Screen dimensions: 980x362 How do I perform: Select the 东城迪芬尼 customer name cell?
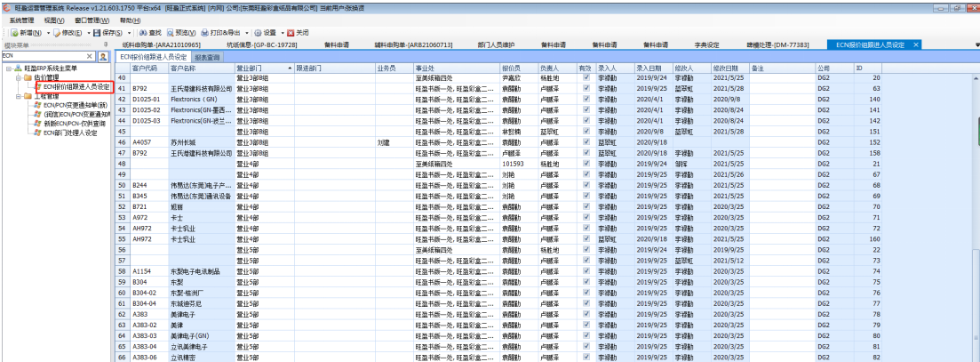(x=200, y=303)
